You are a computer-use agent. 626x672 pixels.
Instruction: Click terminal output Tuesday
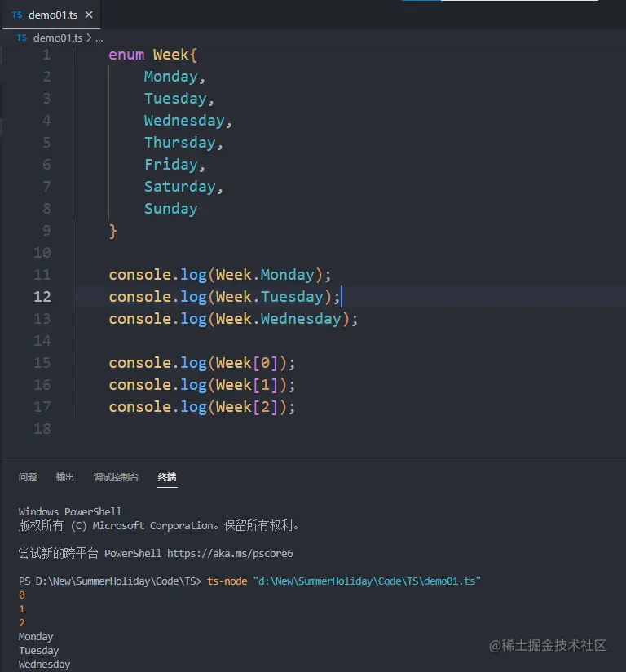click(38, 651)
